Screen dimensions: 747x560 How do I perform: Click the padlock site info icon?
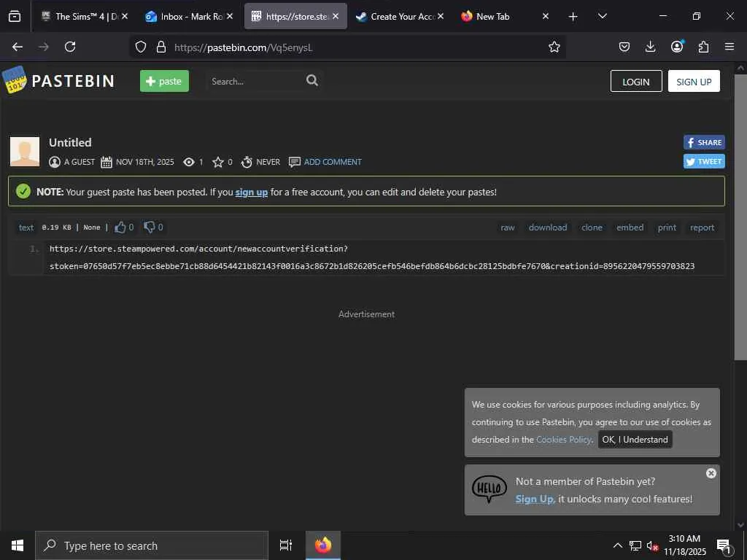tap(161, 47)
